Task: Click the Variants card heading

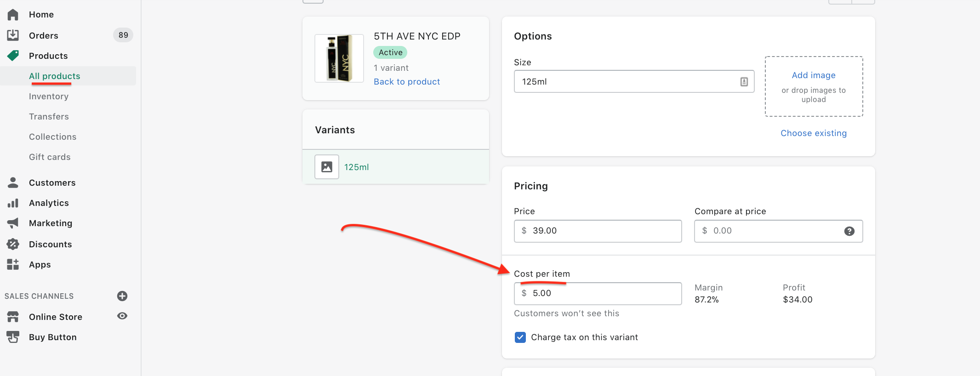Action: point(335,130)
